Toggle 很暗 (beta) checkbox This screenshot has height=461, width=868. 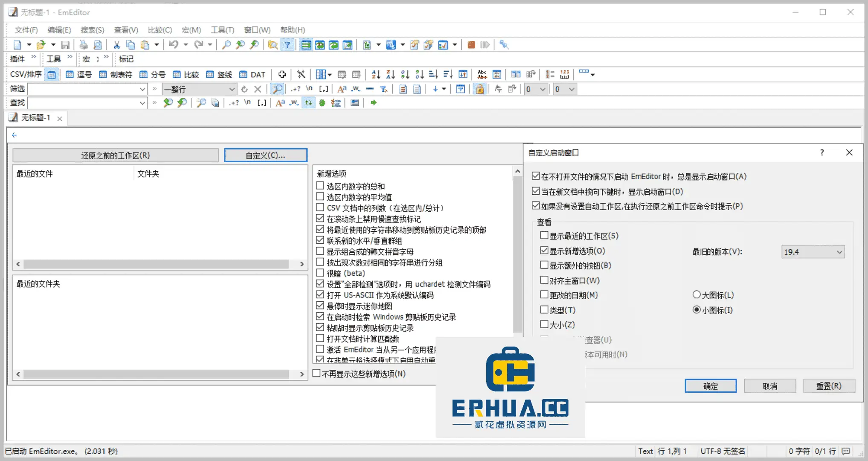coord(320,273)
